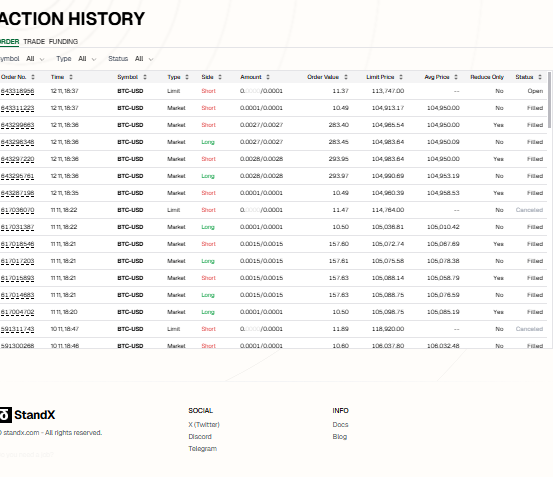
Task: Sort by Status column arrows
Action: coord(540,77)
